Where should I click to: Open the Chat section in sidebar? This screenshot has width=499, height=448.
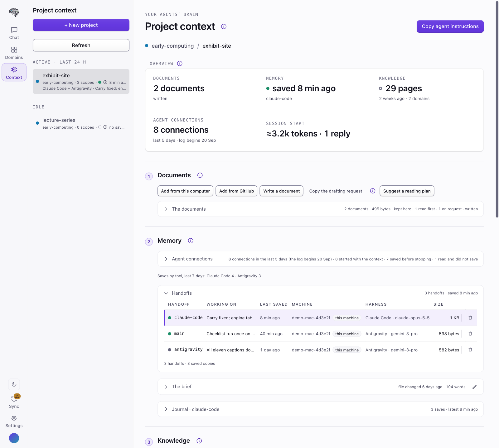pos(14,33)
